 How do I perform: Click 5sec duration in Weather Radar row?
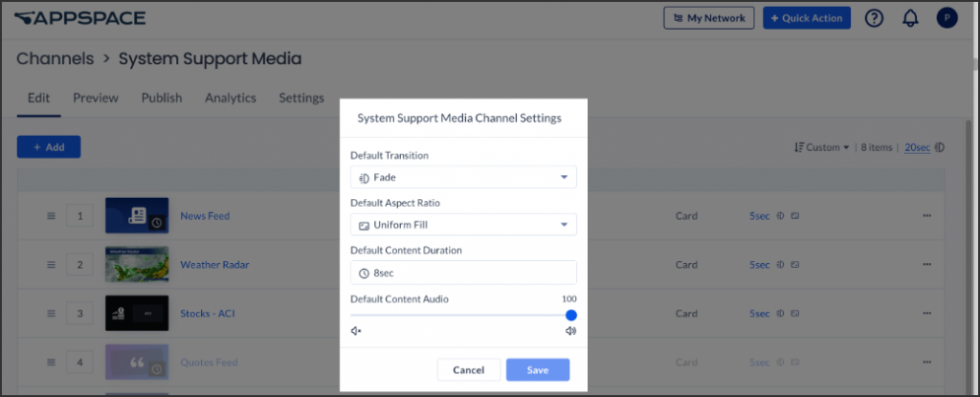tap(759, 264)
